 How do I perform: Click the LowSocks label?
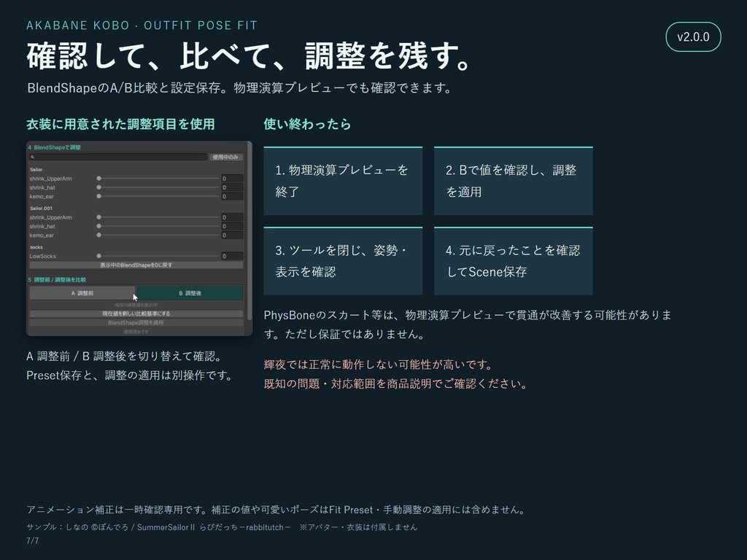click(43, 256)
